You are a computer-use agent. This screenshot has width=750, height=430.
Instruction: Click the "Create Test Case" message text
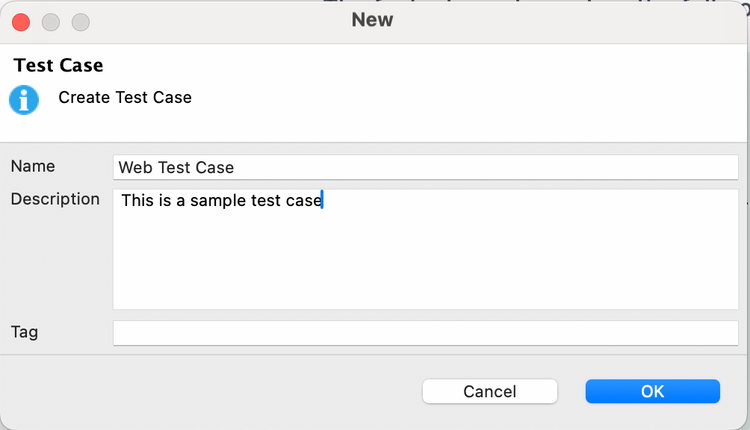pos(125,98)
